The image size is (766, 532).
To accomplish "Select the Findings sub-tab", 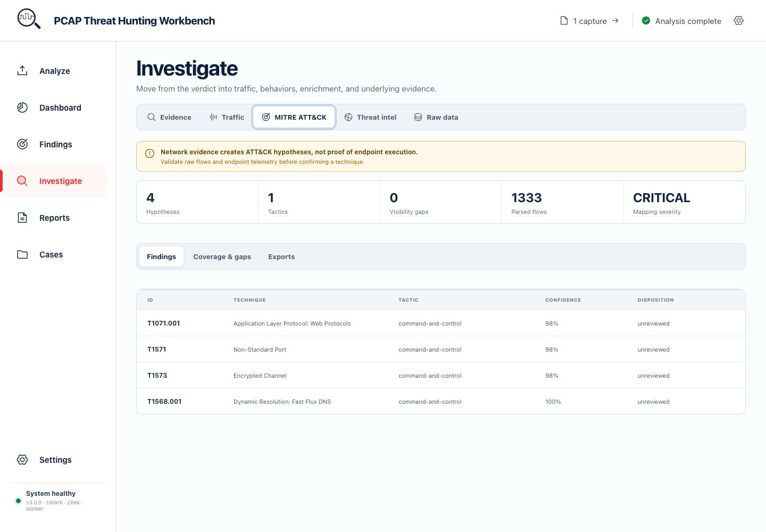I will [x=161, y=256].
